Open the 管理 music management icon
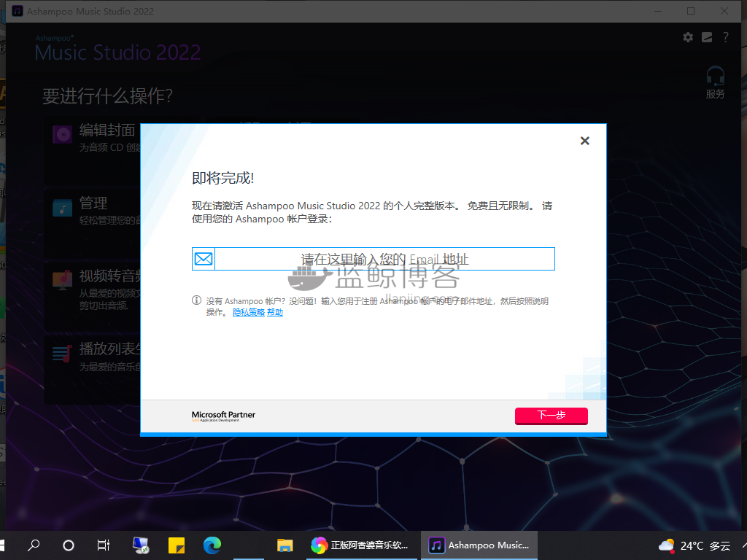 [62, 207]
